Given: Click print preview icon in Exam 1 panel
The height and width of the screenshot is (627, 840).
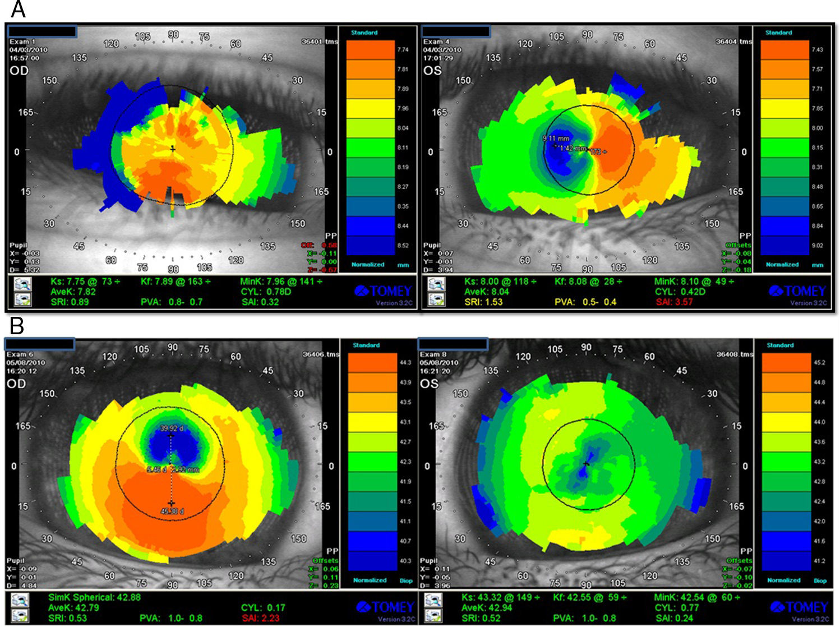Looking at the screenshot, I should pyautogui.click(x=24, y=284).
